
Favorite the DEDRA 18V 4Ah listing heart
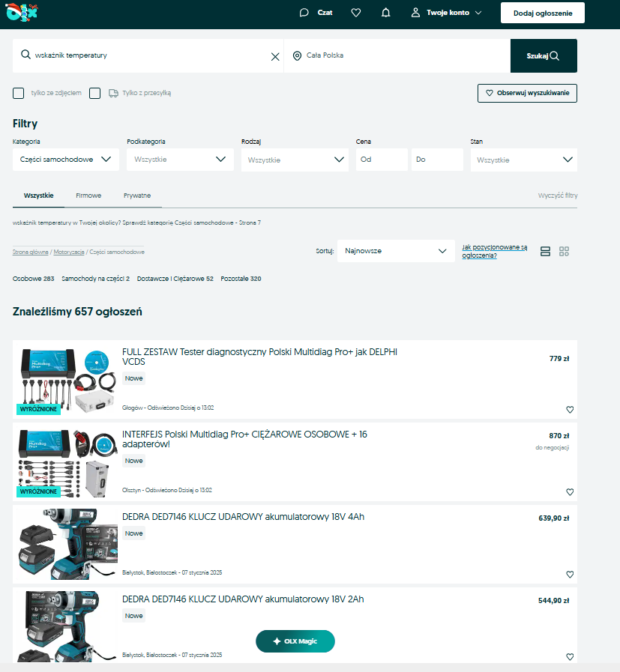pos(570,575)
